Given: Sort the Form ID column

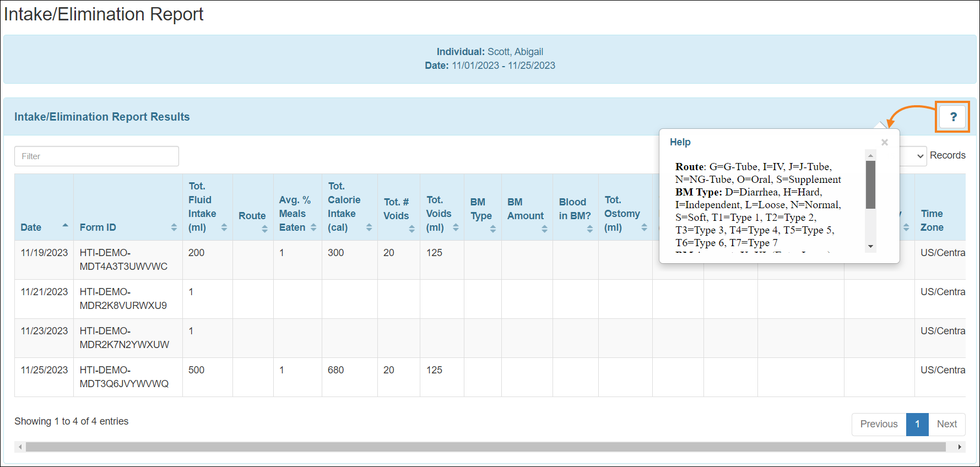Looking at the screenshot, I should pyautogui.click(x=174, y=227).
